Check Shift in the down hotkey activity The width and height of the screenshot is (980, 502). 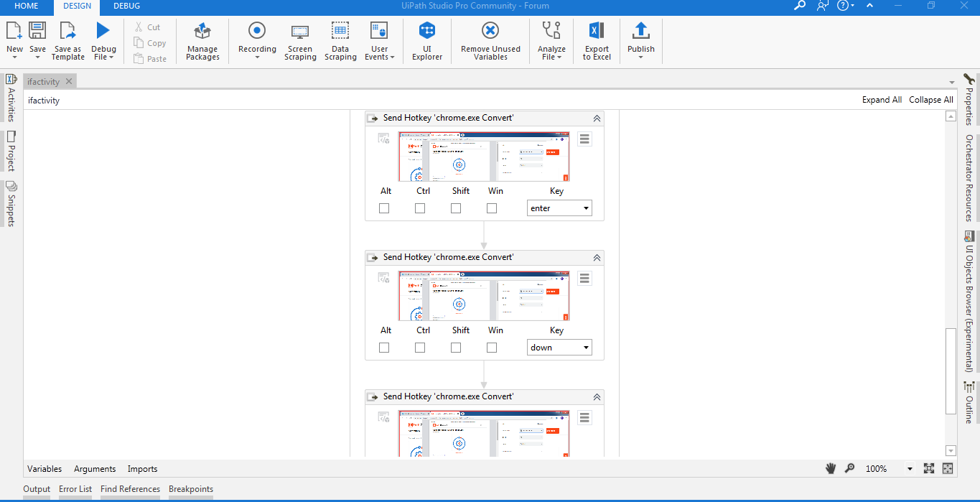pos(456,348)
